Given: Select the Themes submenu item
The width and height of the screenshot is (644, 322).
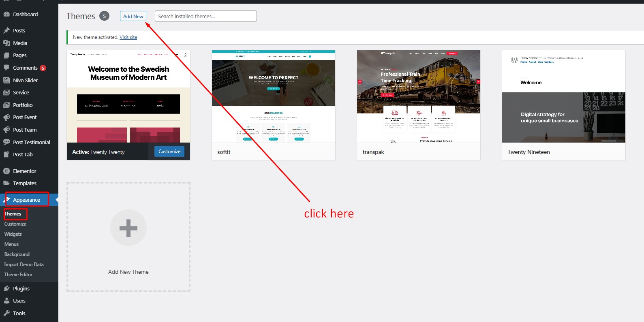Looking at the screenshot, I should (13, 214).
